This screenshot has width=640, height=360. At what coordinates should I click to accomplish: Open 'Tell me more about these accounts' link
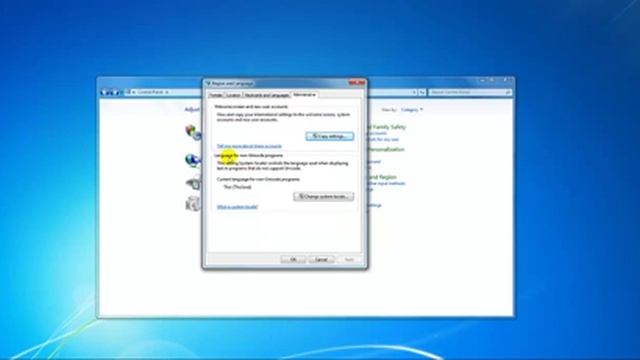(x=249, y=146)
